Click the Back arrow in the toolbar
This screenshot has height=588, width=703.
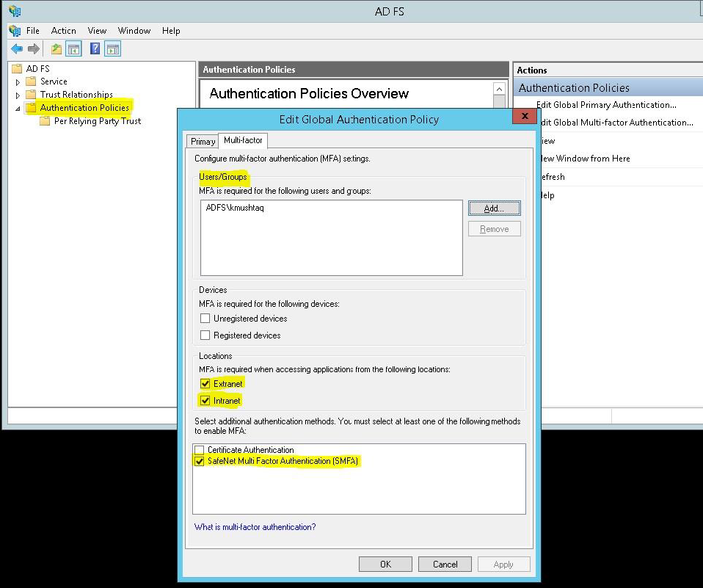click(17, 49)
